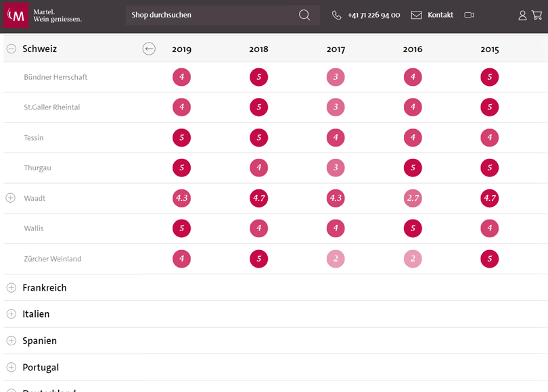Image resolution: width=548 pixels, height=392 pixels.
Task: Select the Bündner Herrschaft region row
Action: pyautogui.click(x=55, y=77)
